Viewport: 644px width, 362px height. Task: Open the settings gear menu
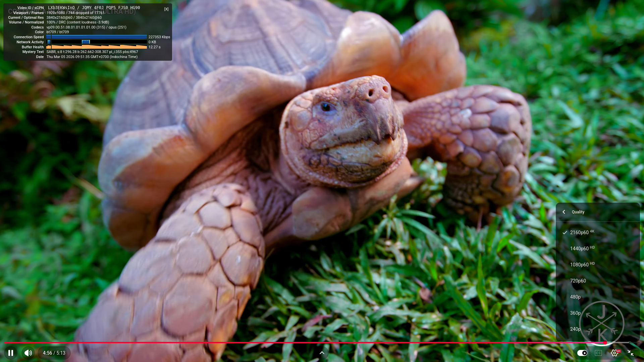614,353
